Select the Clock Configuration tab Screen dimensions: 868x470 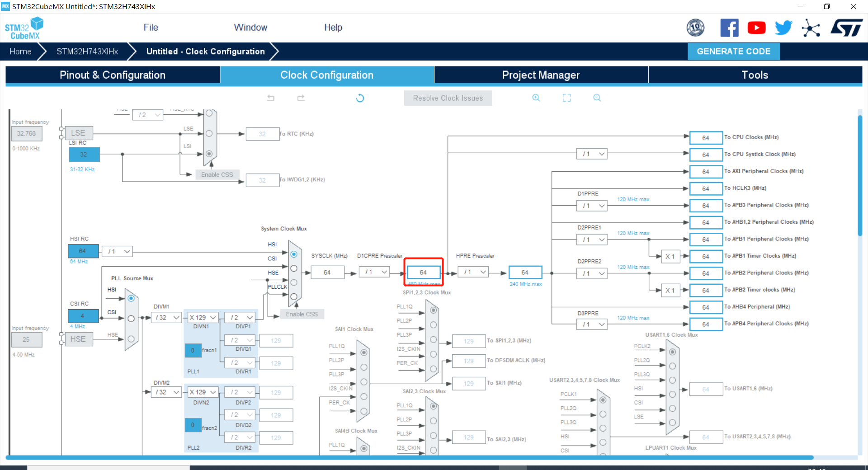click(x=327, y=75)
